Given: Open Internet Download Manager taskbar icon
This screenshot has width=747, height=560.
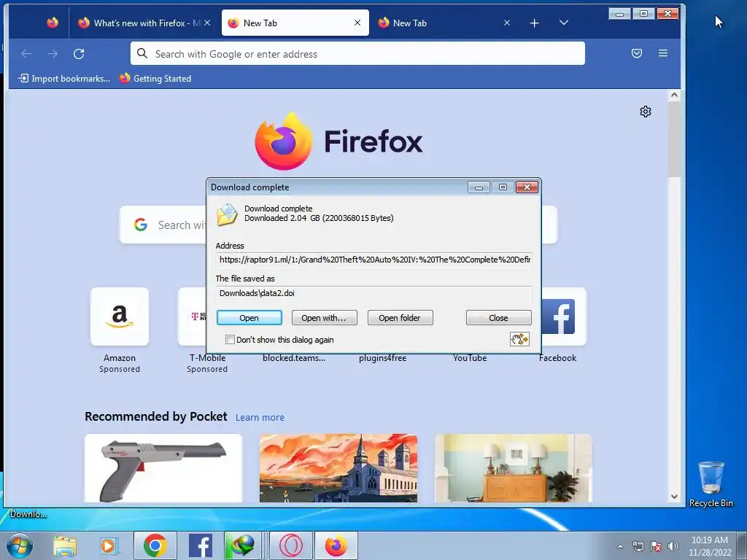Looking at the screenshot, I should (243, 545).
